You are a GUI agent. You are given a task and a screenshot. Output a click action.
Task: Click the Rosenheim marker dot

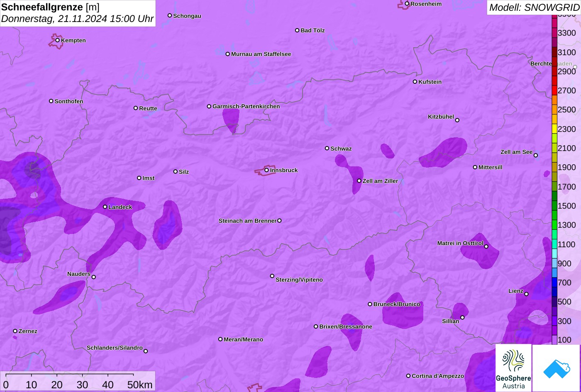click(407, 4)
